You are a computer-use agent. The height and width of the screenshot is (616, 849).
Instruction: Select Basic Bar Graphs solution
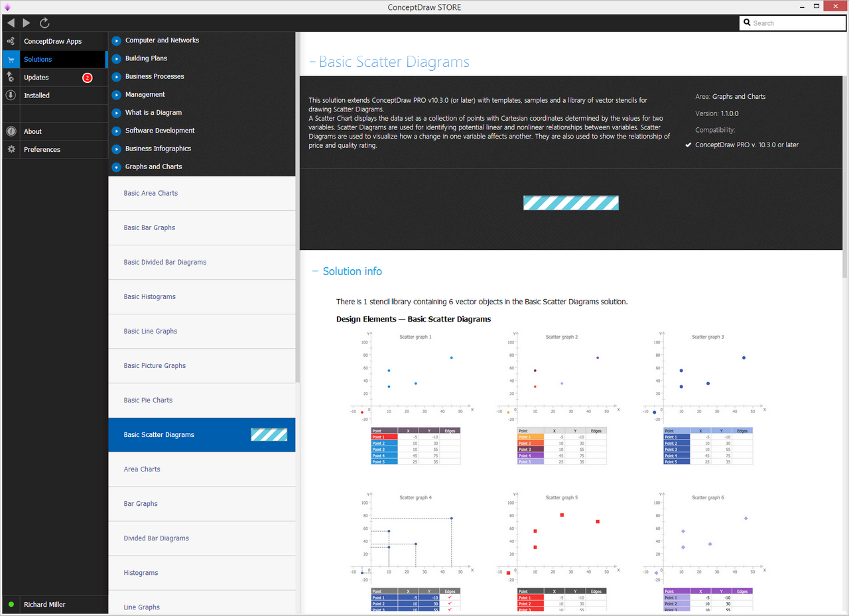coord(202,228)
